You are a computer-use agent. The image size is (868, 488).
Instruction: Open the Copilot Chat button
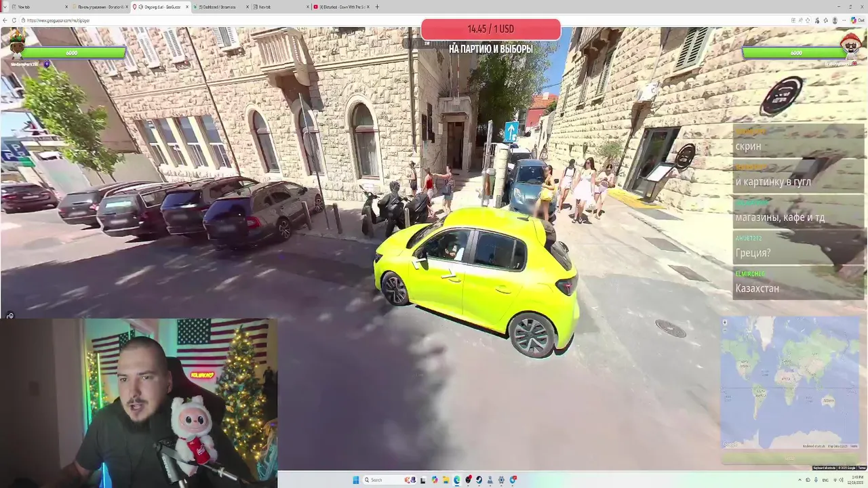[x=858, y=20]
